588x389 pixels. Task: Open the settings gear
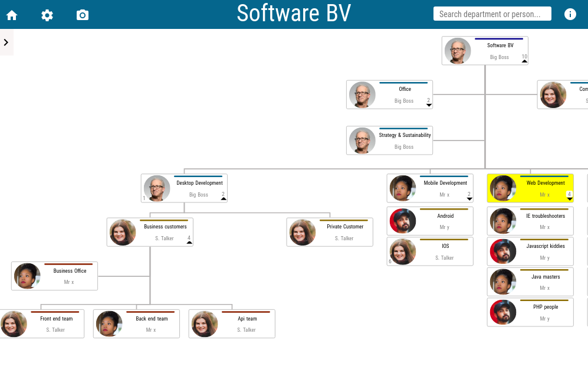coord(47,15)
